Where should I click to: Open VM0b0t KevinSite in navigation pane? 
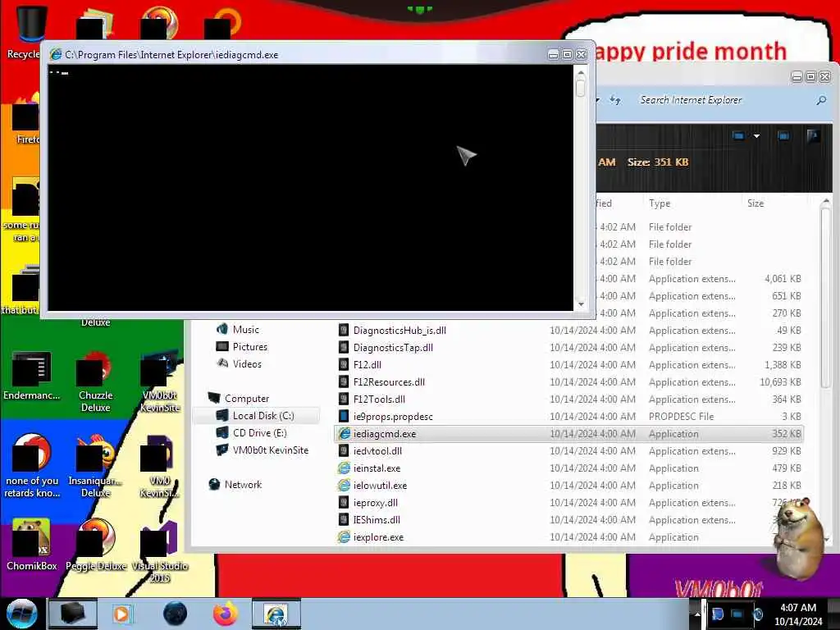click(x=270, y=450)
